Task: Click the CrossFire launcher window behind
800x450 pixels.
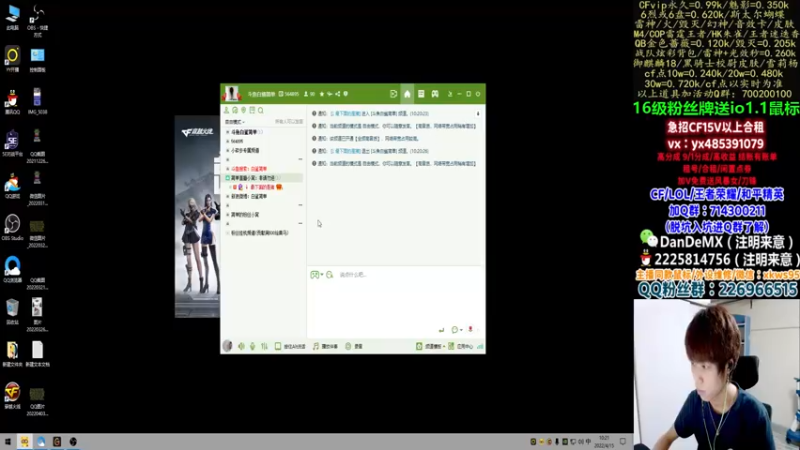Action: [197, 217]
